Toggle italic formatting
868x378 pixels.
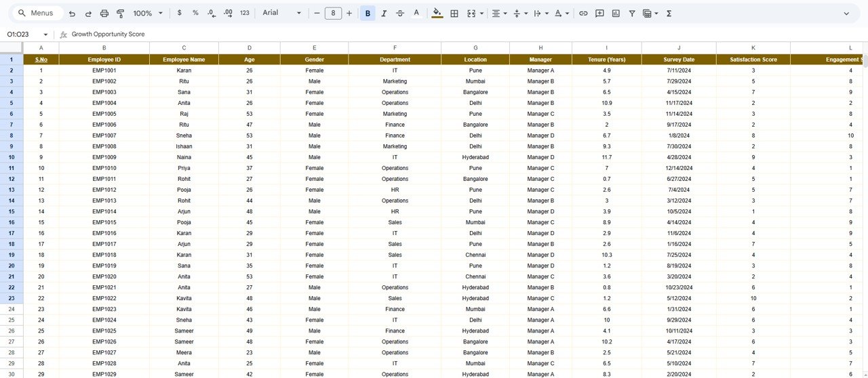[x=384, y=13]
